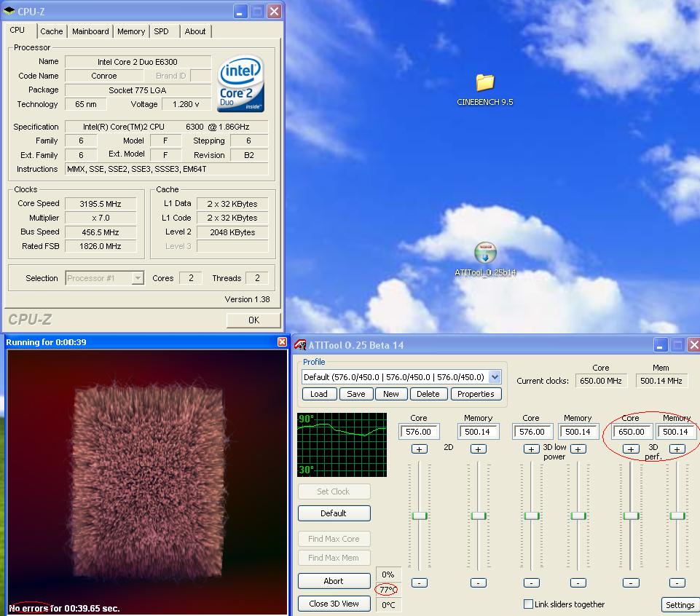Screen dimensions: 700x616
Task: Click the 2D Memory slider handle
Action: (x=478, y=516)
